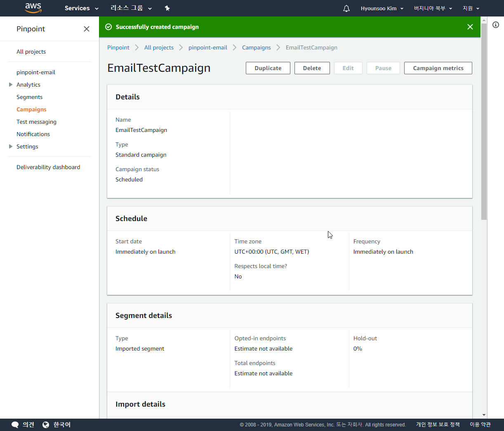Expand the Analytics section in sidebar
The height and width of the screenshot is (431, 504).
coord(11,85)
